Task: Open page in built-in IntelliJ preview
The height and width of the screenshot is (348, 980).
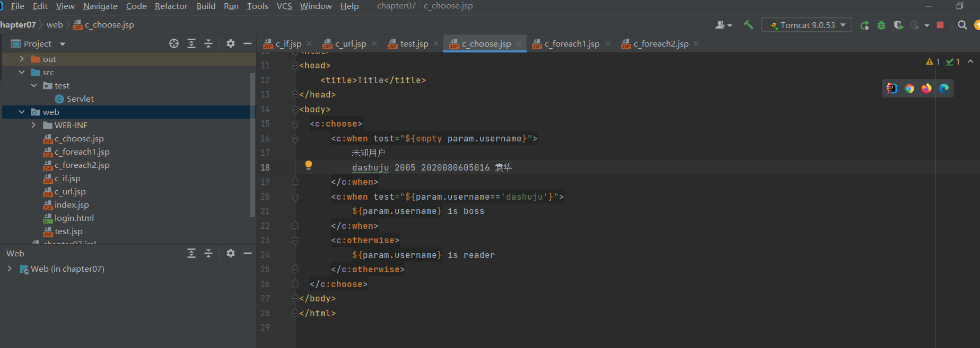Action: [x=892, y=88]
